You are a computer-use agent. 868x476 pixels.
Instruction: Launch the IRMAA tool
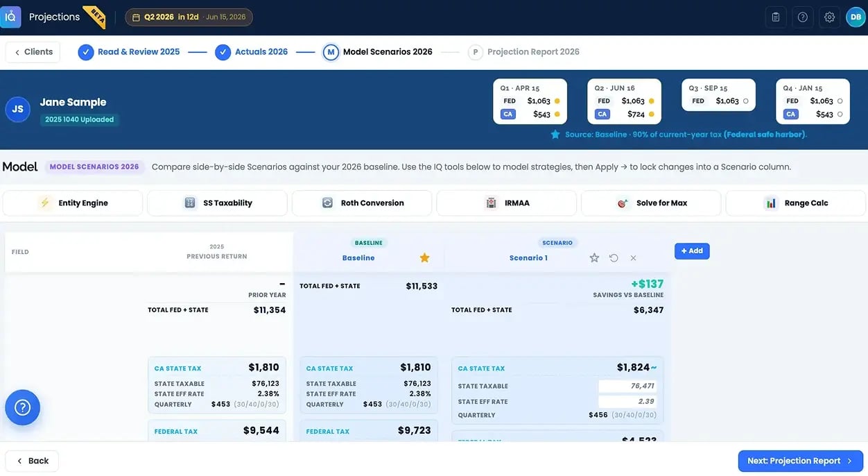click(x=506, y=203)
